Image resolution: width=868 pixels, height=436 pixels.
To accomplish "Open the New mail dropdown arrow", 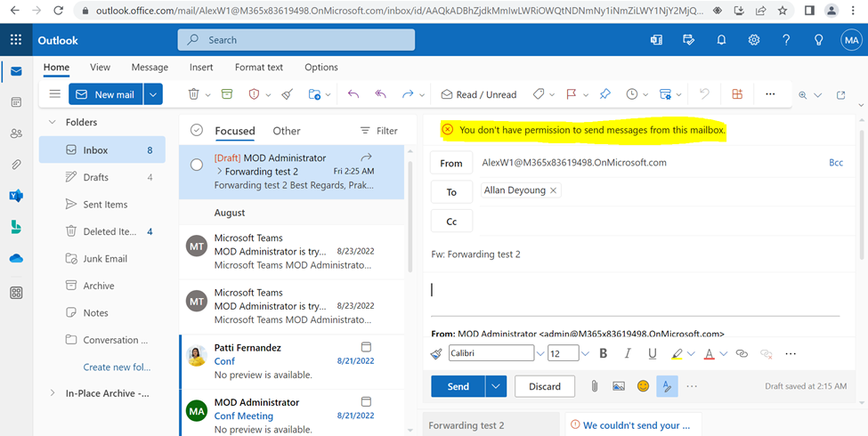I will point(153,94).
